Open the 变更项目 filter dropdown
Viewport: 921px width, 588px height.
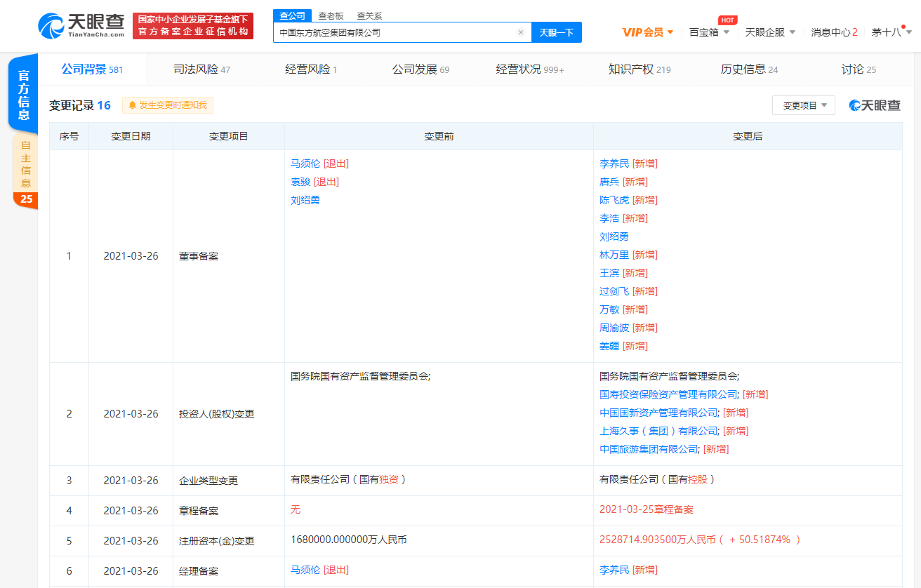click(x=804, y=105)
